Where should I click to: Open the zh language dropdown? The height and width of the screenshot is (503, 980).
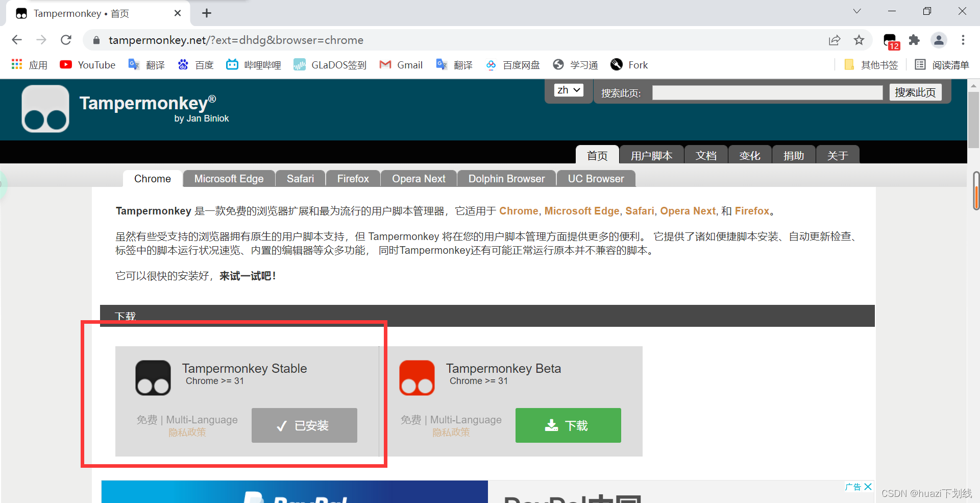[x=568, y=90]
